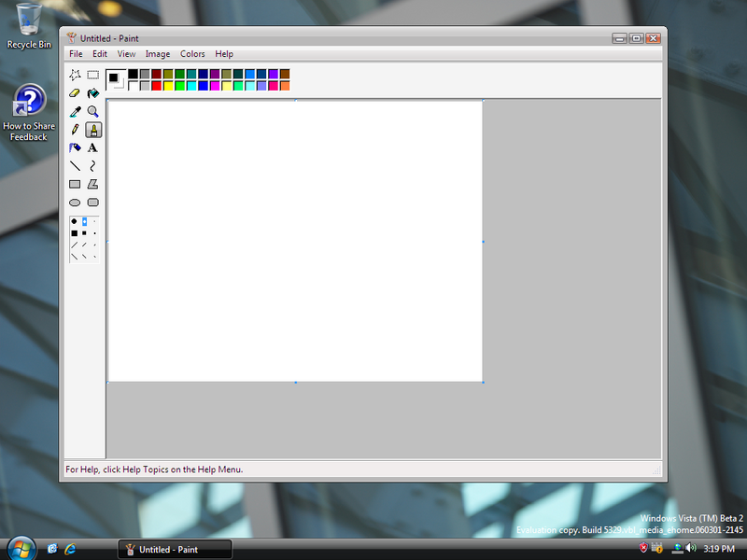Open the Image menu

(157, 54)
